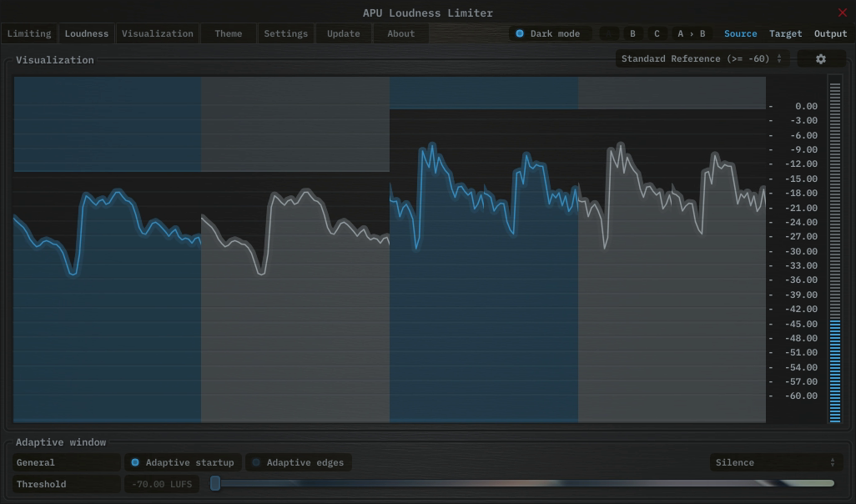Go to the Theme tab
856x504 pixels.
[x=228, y=34]
